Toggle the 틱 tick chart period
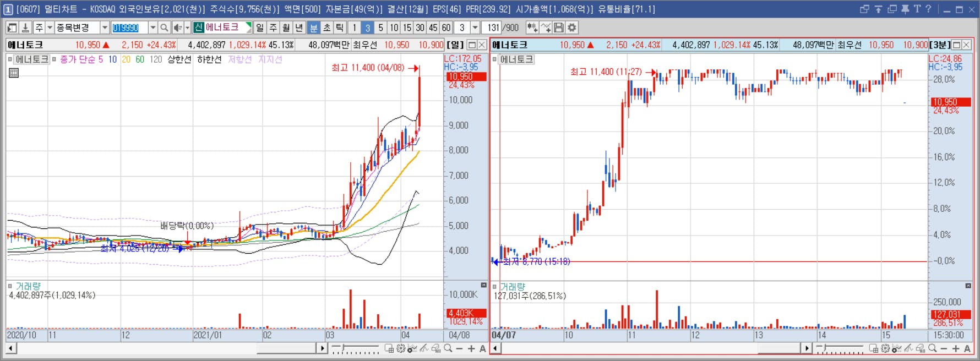Screen dimensions: 980x361 pos(340,28)
